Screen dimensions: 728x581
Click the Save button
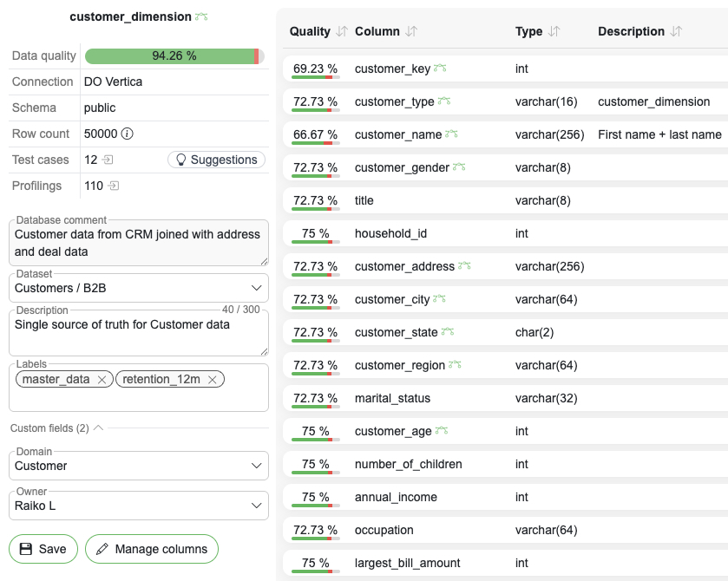[x=43, y=549]
